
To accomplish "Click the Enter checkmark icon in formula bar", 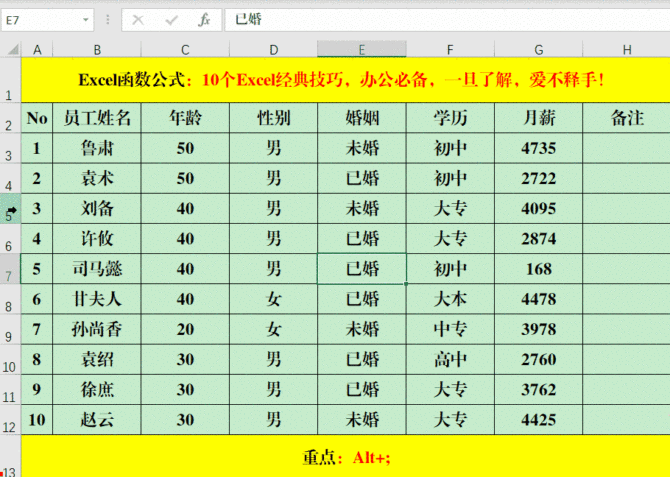I will point(171,20).
